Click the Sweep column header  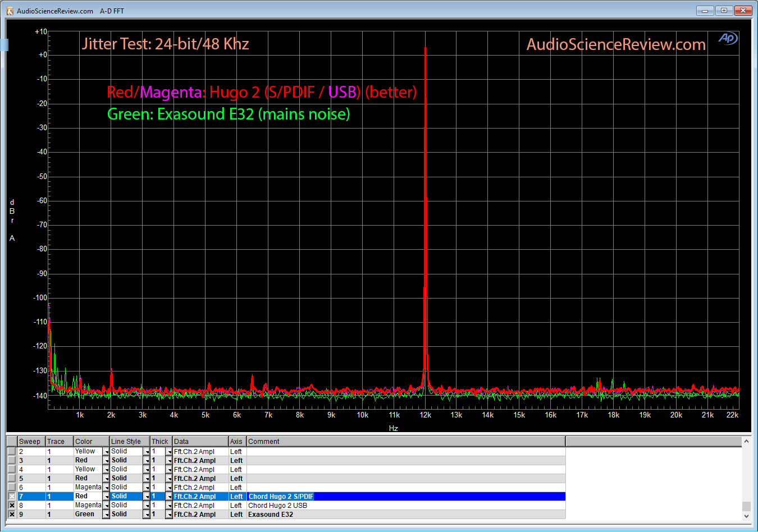(31, 442)
